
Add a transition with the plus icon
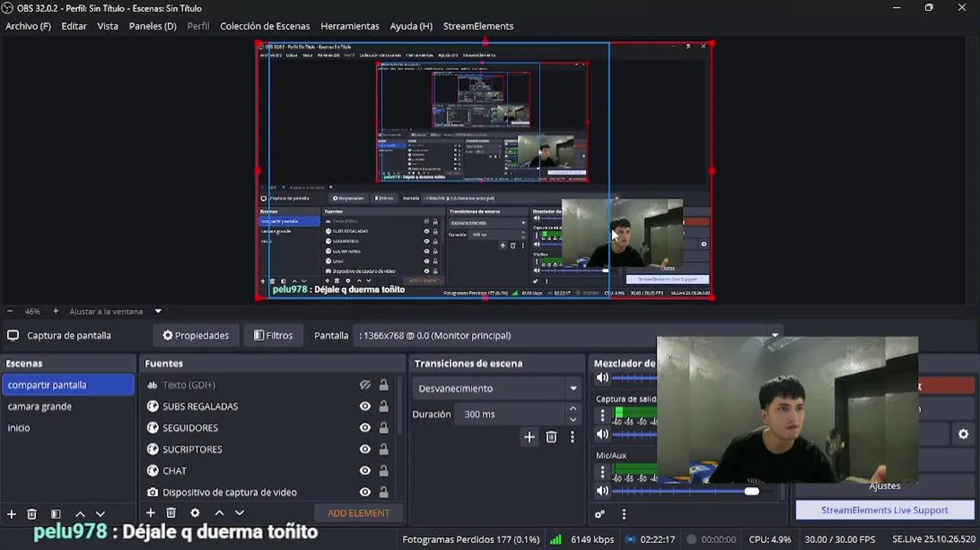[x=529, y=437]
